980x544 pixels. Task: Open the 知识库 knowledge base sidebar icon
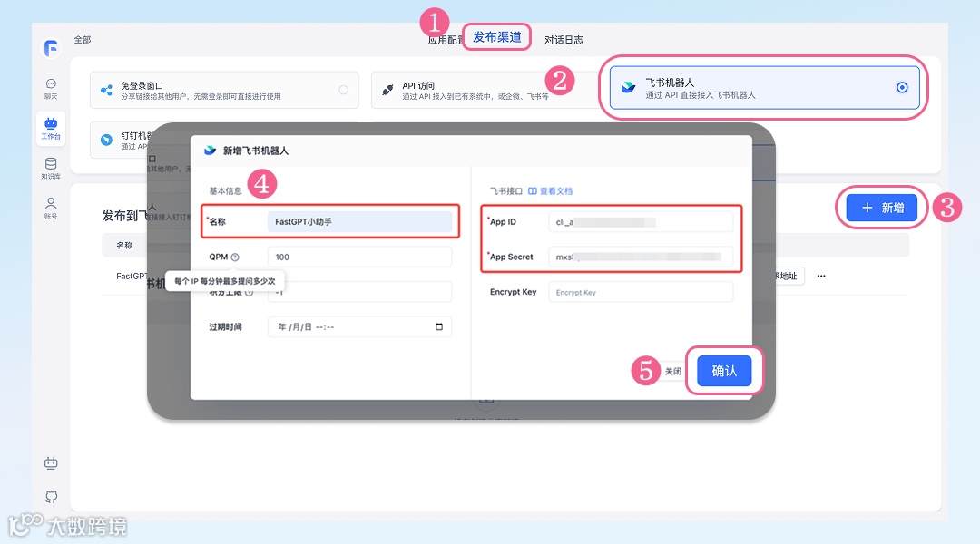click(51, 168)
